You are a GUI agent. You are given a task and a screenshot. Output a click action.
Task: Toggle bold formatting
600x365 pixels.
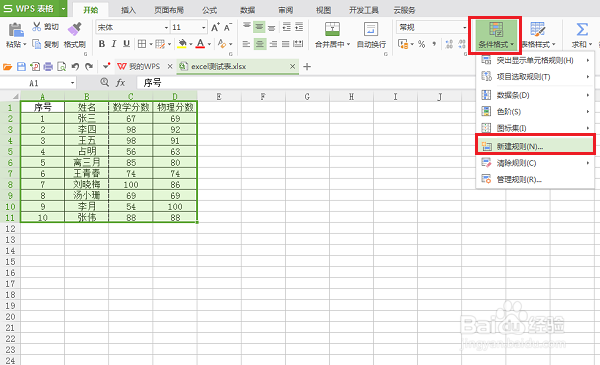[102, 44]
